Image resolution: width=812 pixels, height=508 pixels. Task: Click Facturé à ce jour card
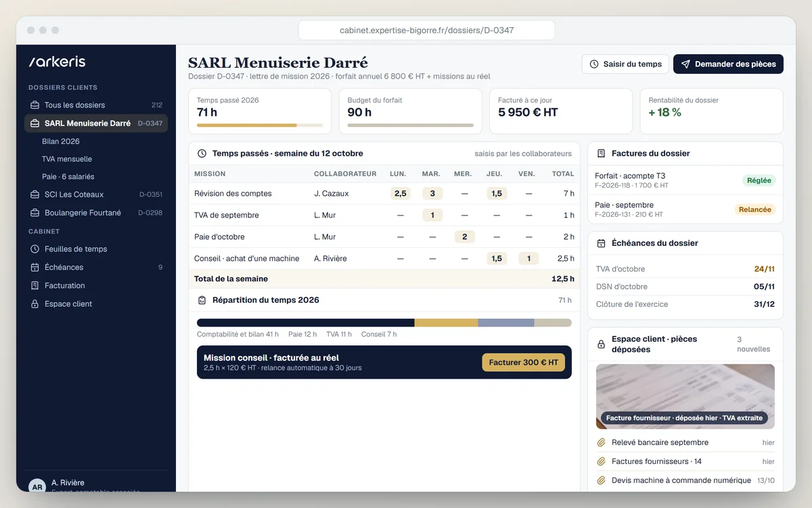click(x=561, y=111)
